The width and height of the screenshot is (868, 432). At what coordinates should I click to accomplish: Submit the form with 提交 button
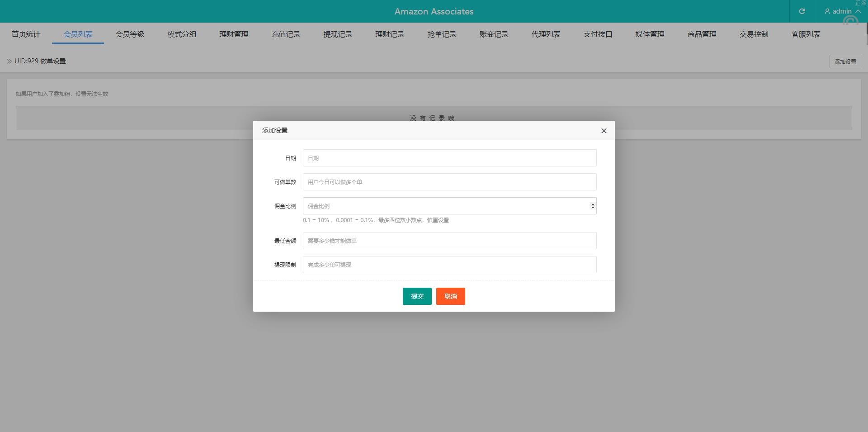click(x=417, y=296)
